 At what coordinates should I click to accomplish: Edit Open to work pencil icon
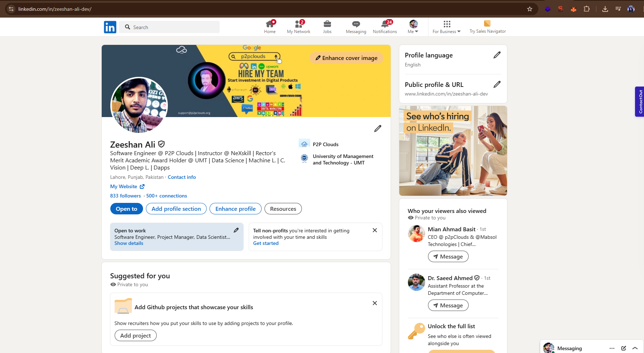coord(236,230)
